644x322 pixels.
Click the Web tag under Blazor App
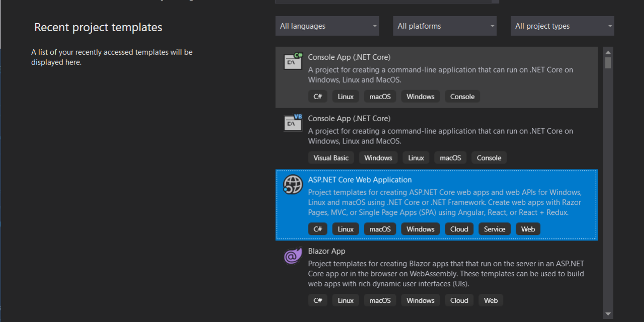(x=491, y=300)
